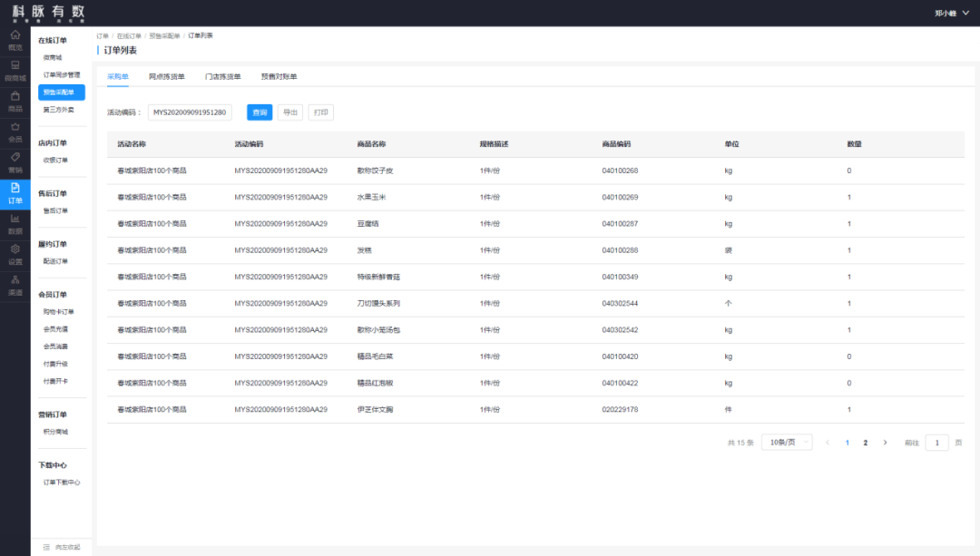Click product code 040100287 cell
980x556 pixels.
[620, 224]
